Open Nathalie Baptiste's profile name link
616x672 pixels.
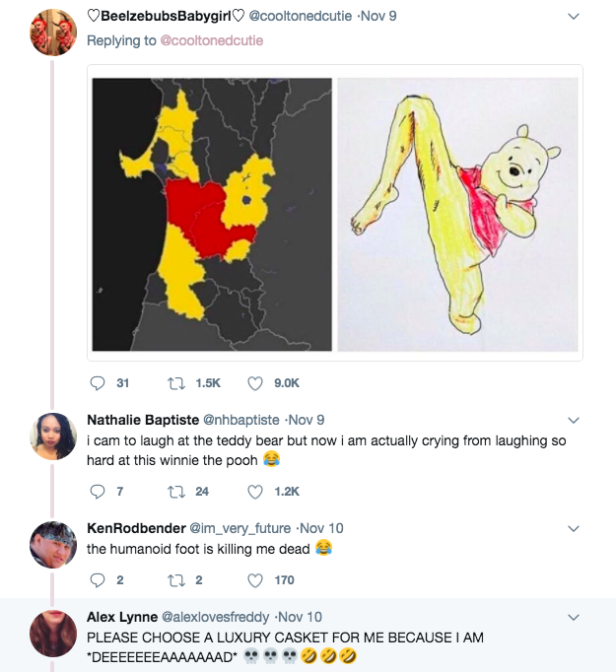click(x=142, y=421)
